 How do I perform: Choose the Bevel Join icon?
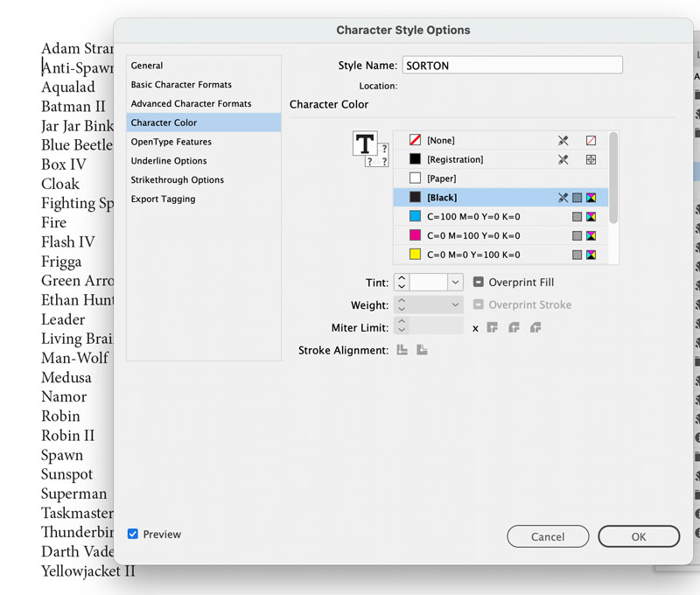click(x=535, y=327)
